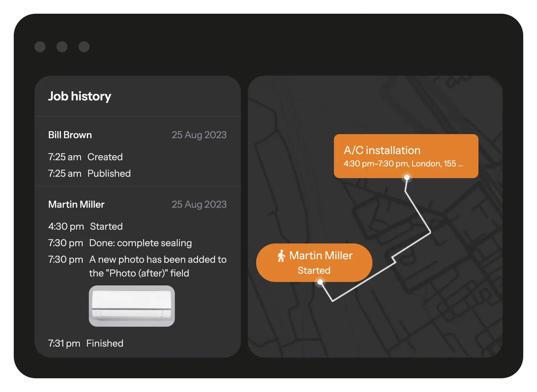The height and width of the screenshot is (392, 537).
Task: Click the route marker under A/C installation
Action: click(x=407, y=177)
